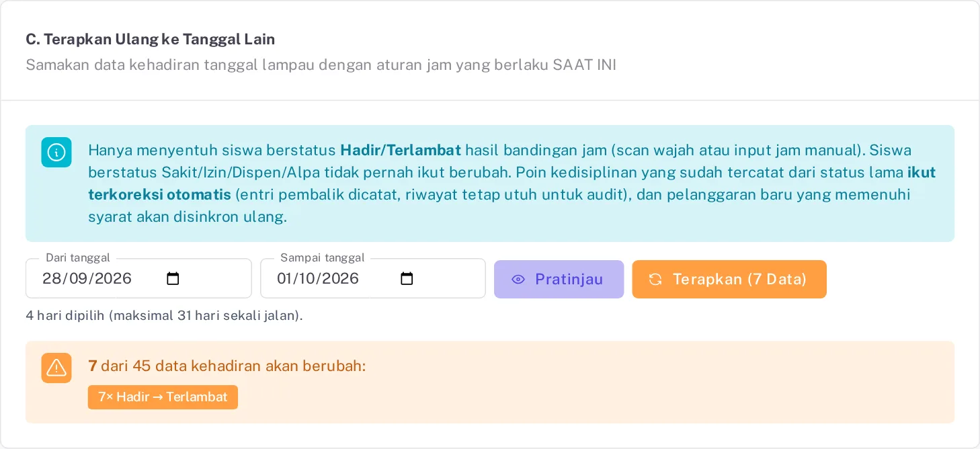Image resolution: width=980 pixels, height=449 pixels.
Task: Focus the Sampai tanggal date field
Action: click(372, 278)
